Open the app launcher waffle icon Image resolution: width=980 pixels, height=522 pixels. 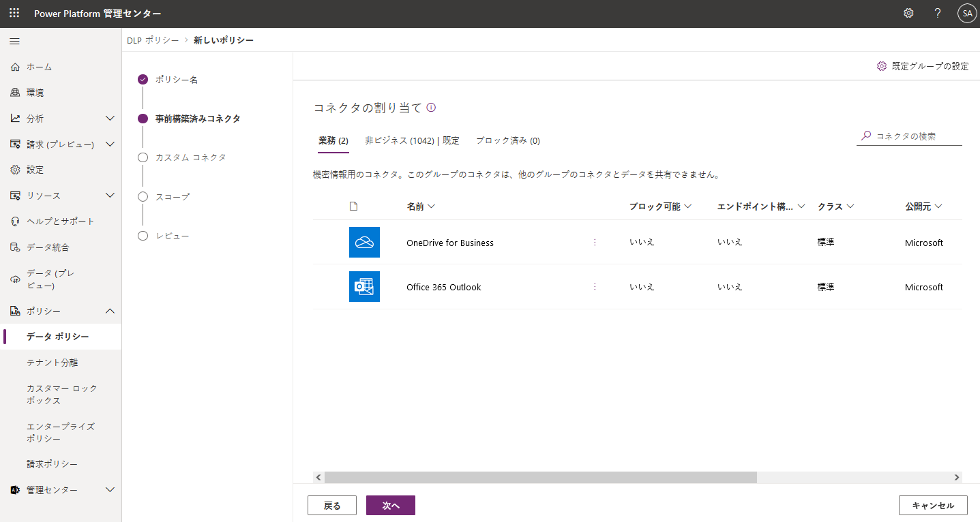click(x=14, y=13)
